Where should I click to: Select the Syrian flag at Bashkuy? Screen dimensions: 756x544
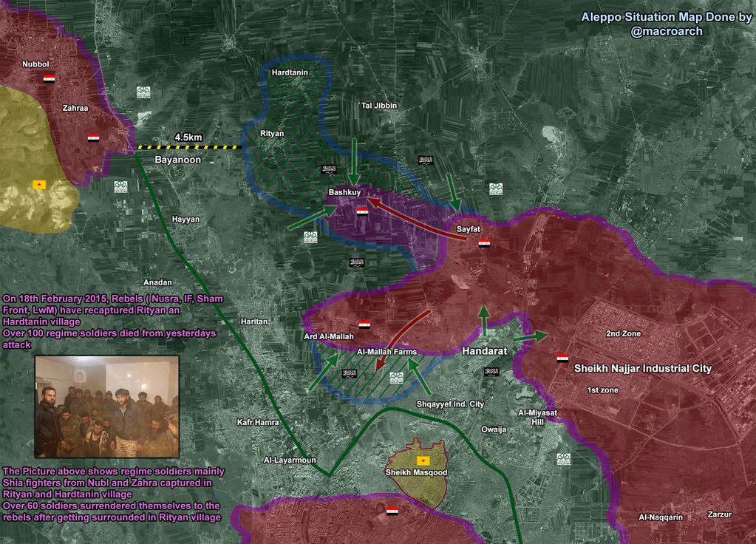362,211
